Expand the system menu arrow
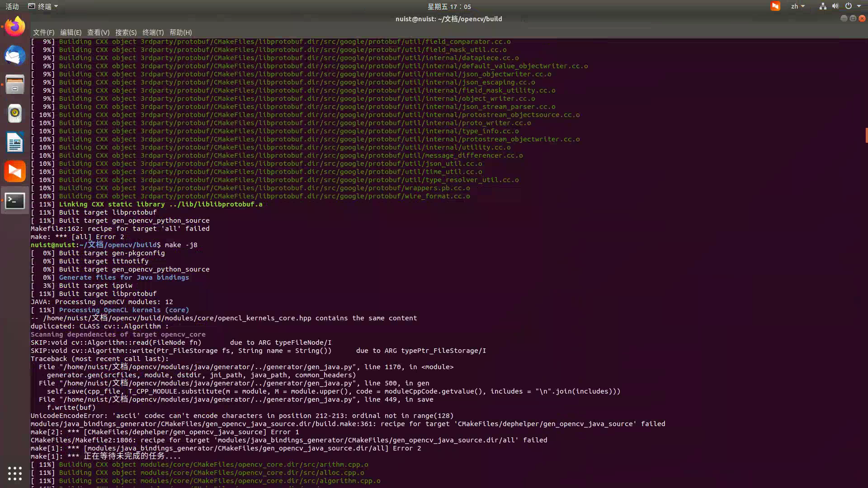This screenshot has width=868, height=488. 859,6
